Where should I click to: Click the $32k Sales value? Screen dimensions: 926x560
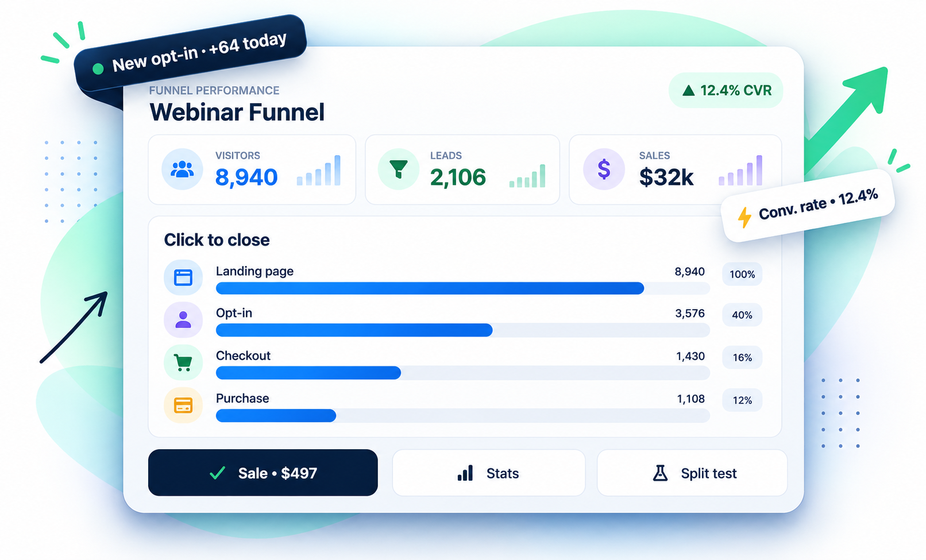[666, 177]
